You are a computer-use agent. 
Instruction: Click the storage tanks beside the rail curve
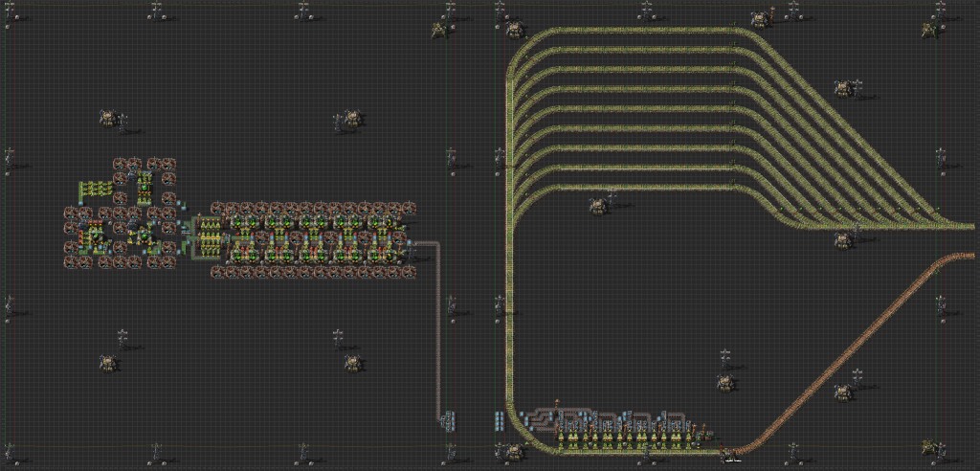click(500, 420)
